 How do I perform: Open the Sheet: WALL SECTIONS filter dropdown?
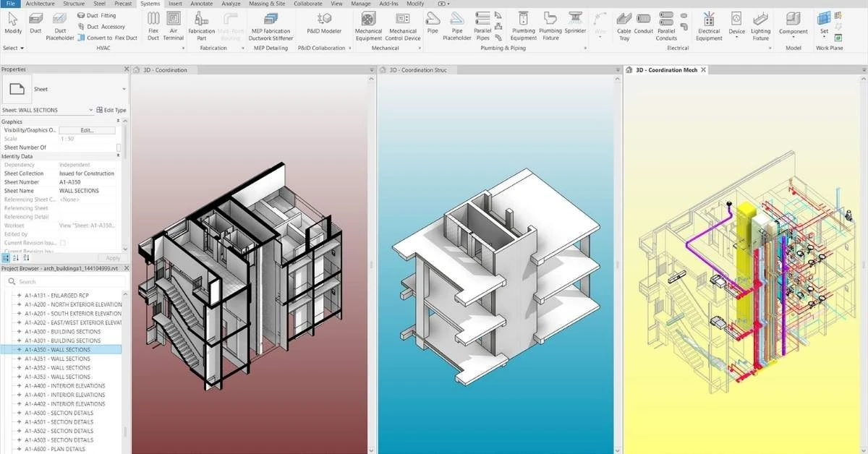point(90,110)
